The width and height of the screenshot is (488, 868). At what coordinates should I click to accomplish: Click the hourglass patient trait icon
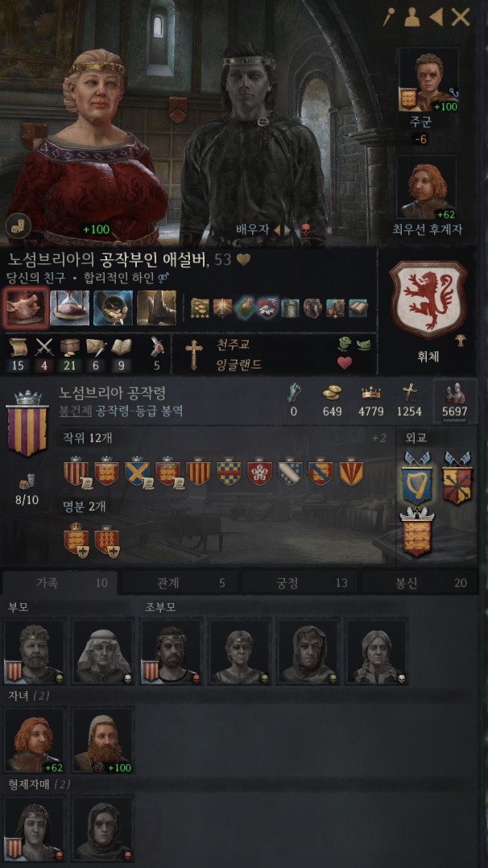coord(70,308)
